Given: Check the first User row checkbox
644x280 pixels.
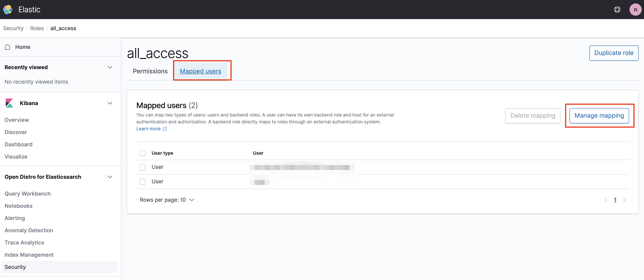Looking at the screenshot, I should pyautogui.click(x=142, y=167).
